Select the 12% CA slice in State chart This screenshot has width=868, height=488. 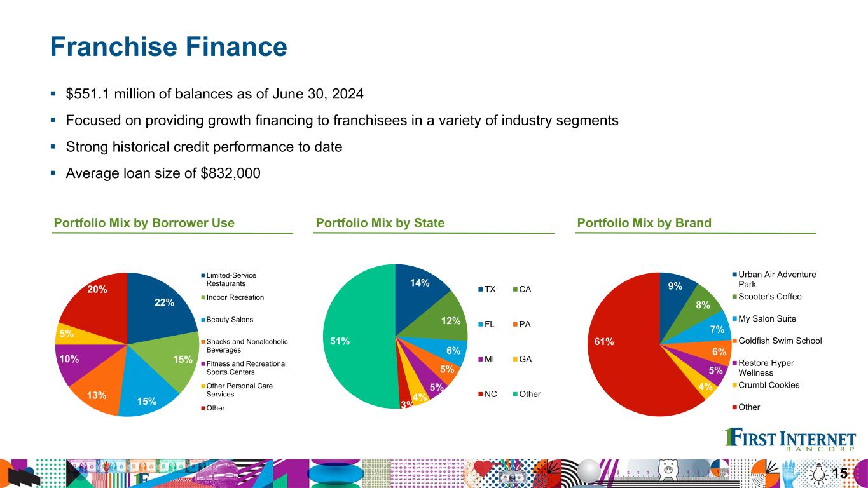445,318
